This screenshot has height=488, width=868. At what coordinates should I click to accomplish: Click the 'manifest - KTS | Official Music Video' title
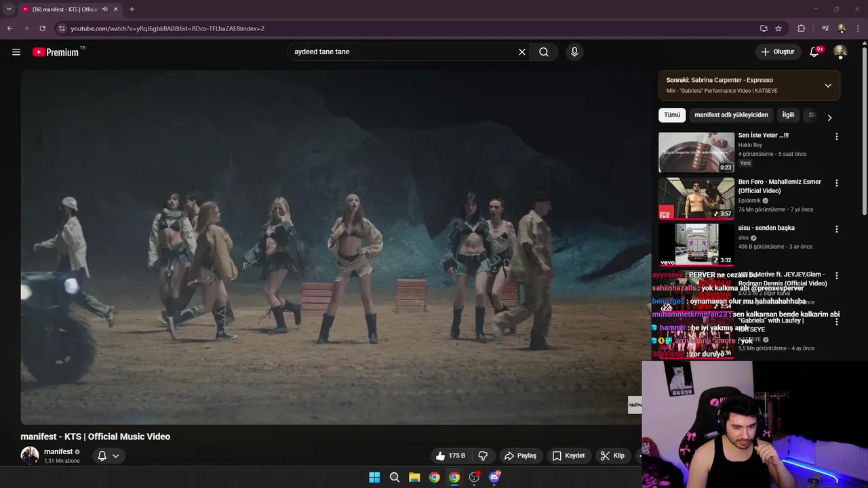click(96, 436)
